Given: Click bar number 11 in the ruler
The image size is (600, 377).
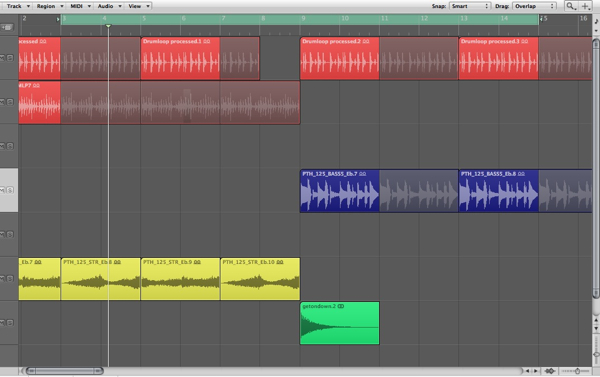Looking at the screenshot, I should tap(384, 18).
